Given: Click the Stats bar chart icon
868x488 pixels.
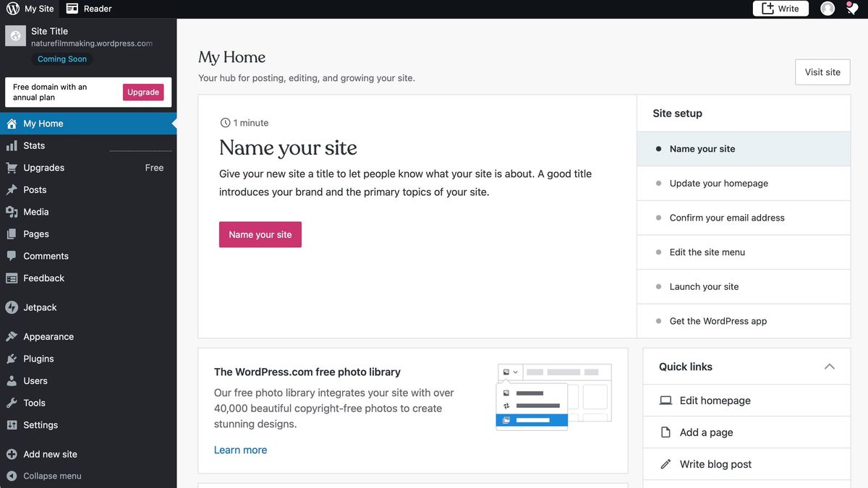Looking at the screenshot, I should point(12,145).
